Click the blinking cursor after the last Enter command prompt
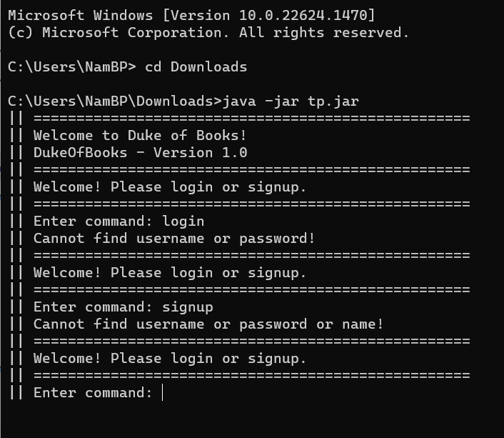Screen dimensions: 504x438 coord(163,392)
